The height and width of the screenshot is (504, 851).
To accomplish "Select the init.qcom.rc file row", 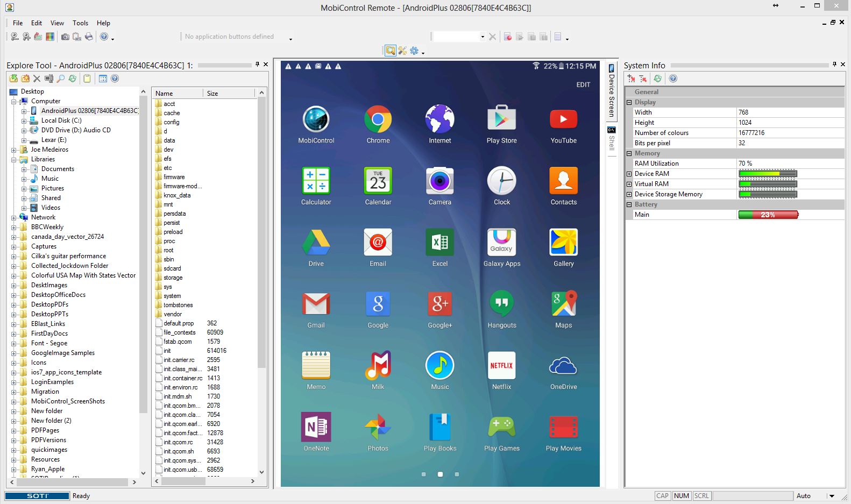I will tap(178, 442).
